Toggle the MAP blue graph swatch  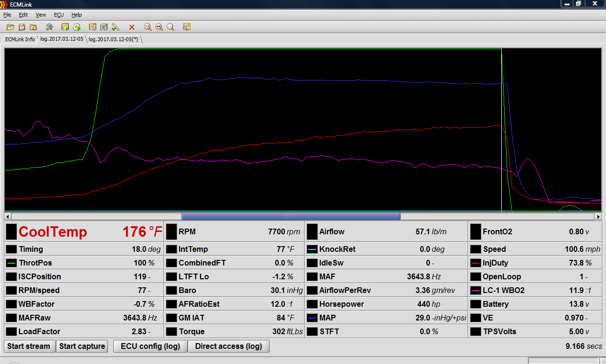[x=312, y=318]
